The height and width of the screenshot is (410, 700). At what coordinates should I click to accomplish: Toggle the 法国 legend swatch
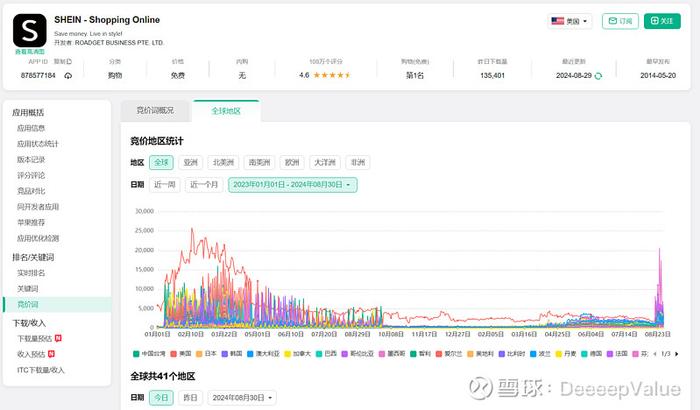pos(609,354)
